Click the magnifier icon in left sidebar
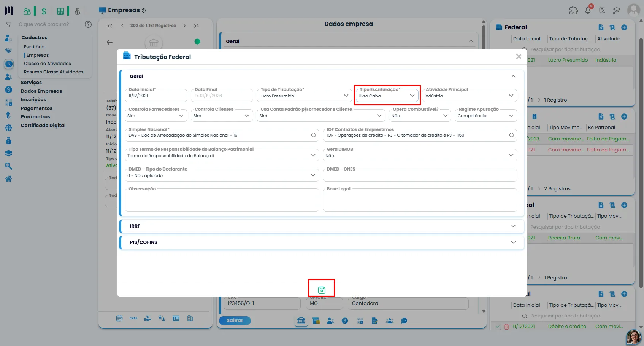The height and width of the screenshot is (346, 644). 8,166
